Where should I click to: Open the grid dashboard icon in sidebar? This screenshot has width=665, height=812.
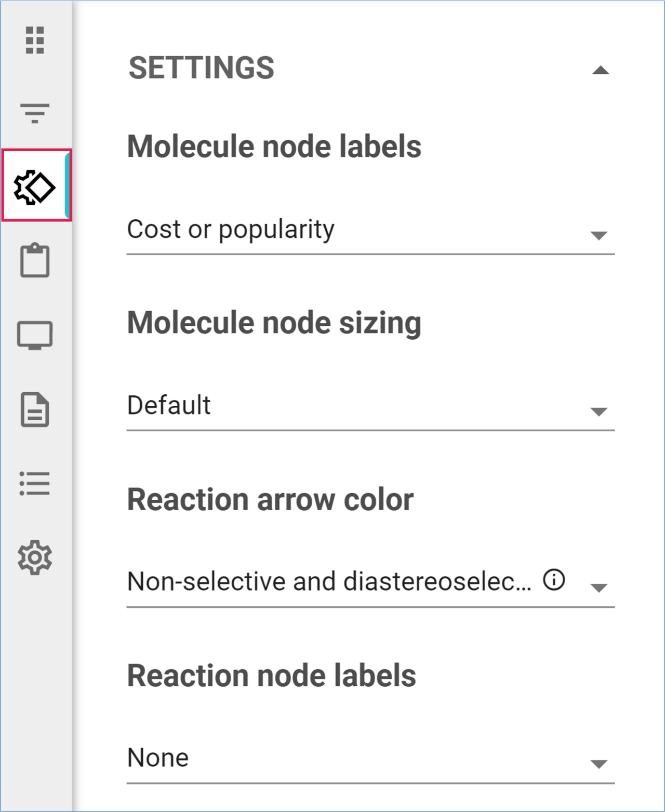[x=35, y=40]
